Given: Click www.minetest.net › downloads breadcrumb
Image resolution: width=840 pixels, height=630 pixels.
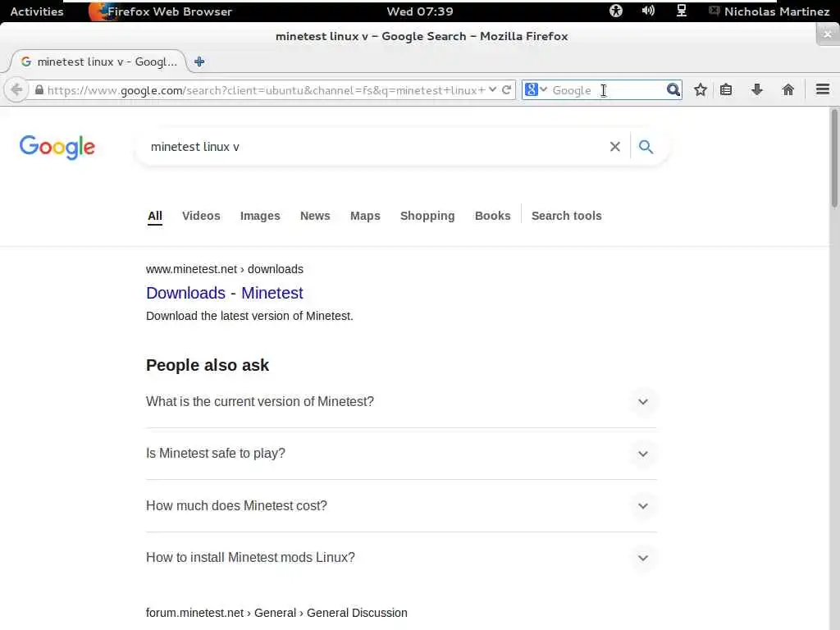Looking at the screenshot, I should pos(225,269).
